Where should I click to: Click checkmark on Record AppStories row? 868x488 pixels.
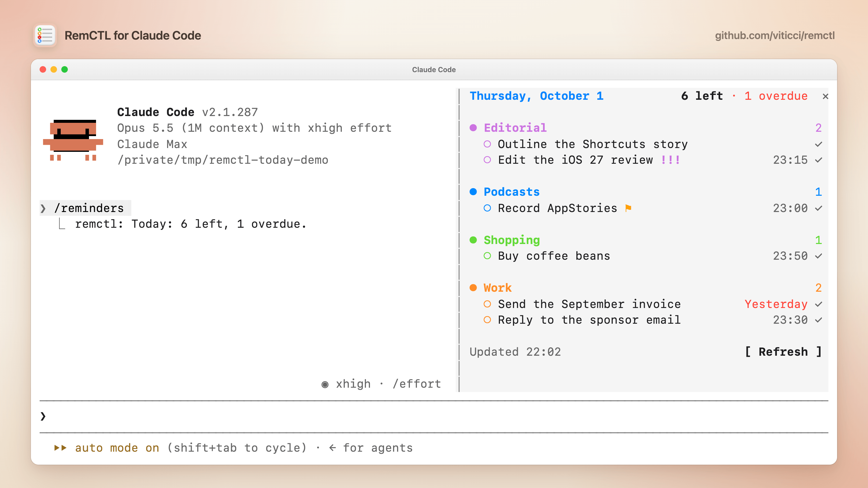pyautogui.click(x=818, y=208)
